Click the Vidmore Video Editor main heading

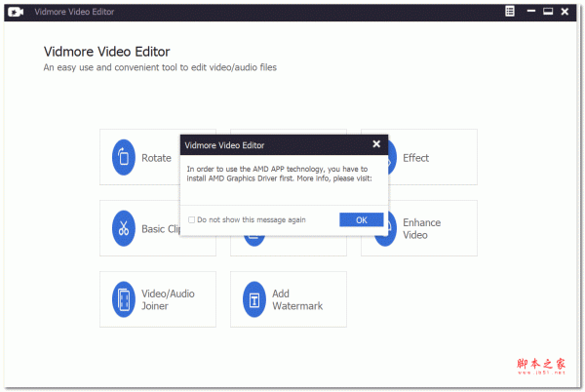coord(106,52)
